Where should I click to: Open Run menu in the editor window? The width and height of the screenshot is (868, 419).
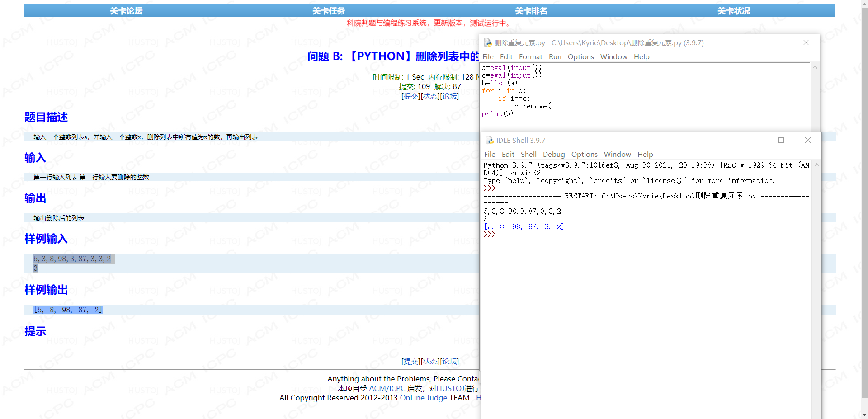pos(555,56)
